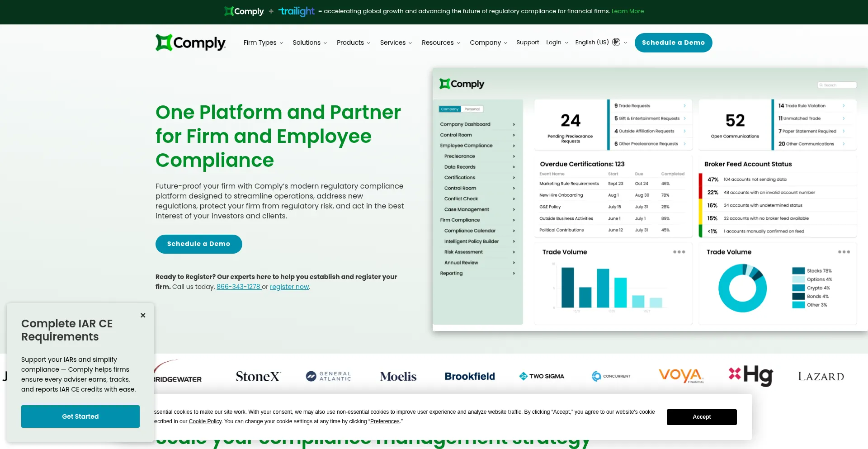Click the Two Sigma logo
The image size is (868, 449).
[542, 376]
